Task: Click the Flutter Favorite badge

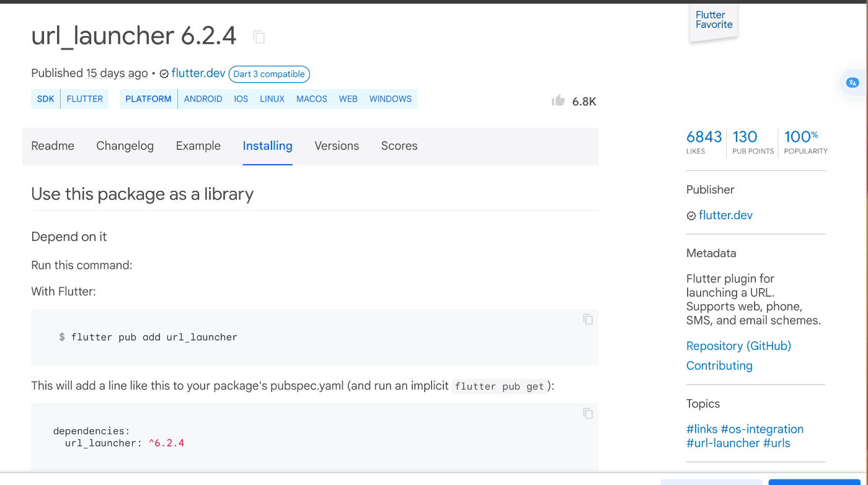Action: point(714,24)
